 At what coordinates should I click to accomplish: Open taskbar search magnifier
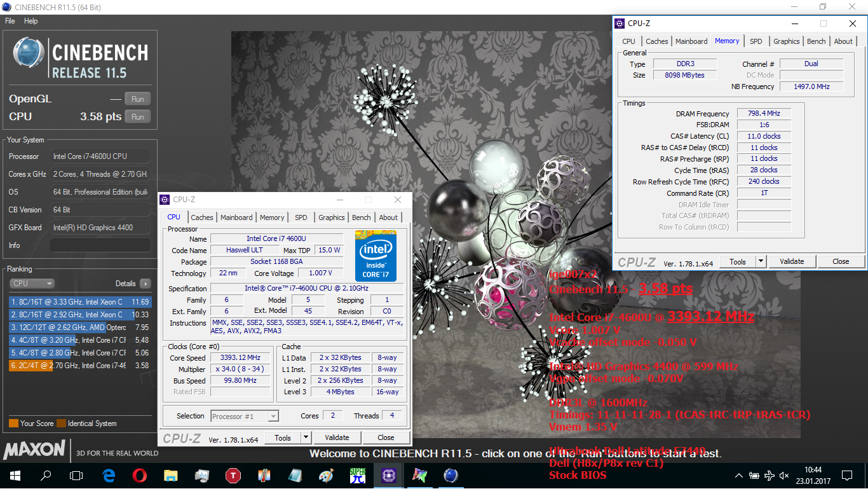(x=46, y=475)
